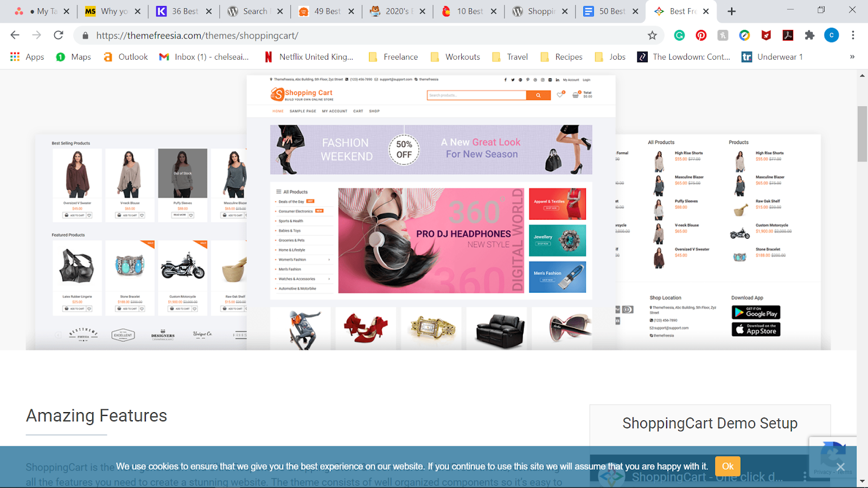Close the "Search" tab

[x=280, y=11]
